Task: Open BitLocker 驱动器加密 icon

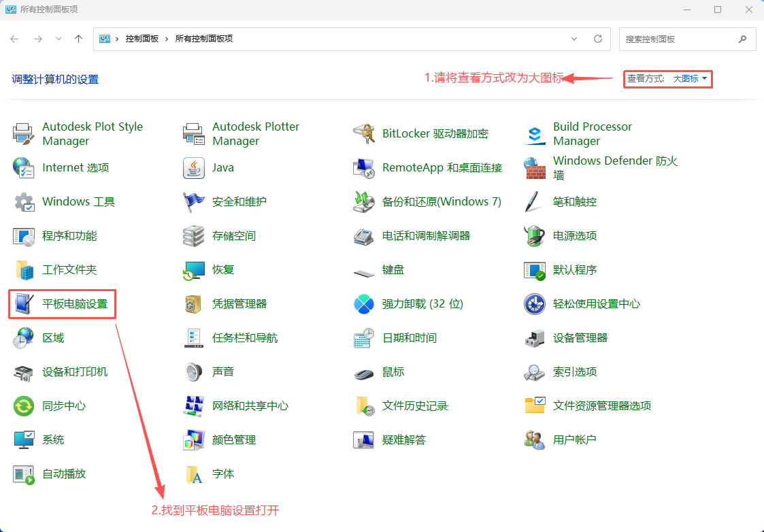Action: click(364, 134)
